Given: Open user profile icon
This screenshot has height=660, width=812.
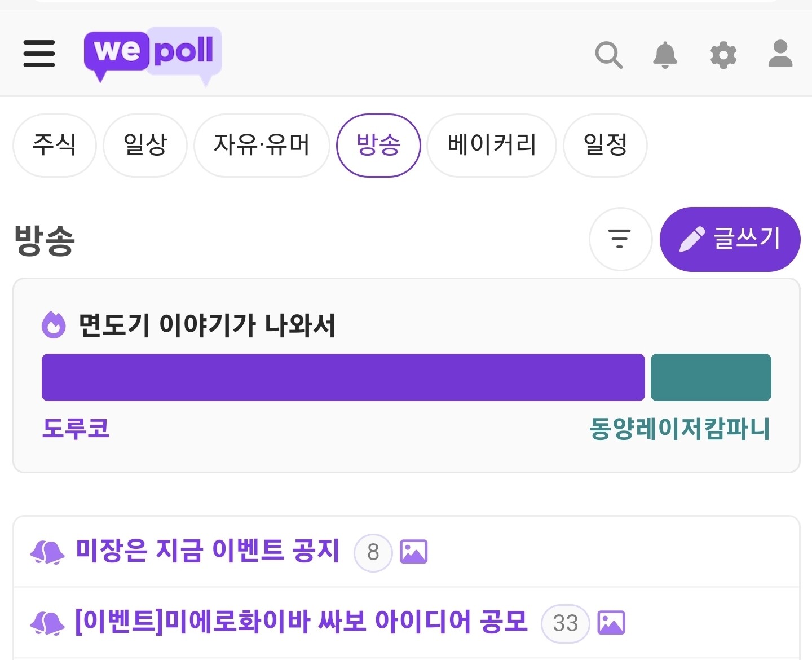Looking at the screenshot, I should pos(780,54).
